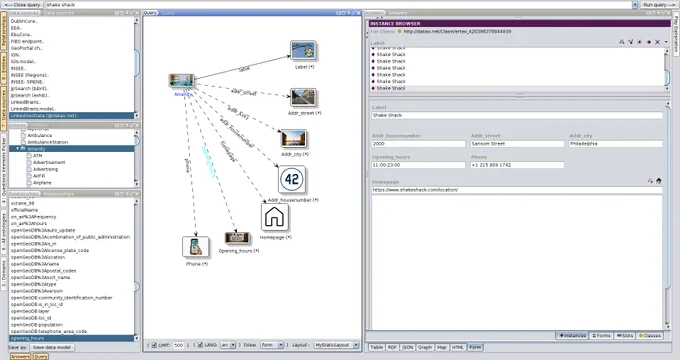Select the Opening_hours node image

tap(237, 238)
